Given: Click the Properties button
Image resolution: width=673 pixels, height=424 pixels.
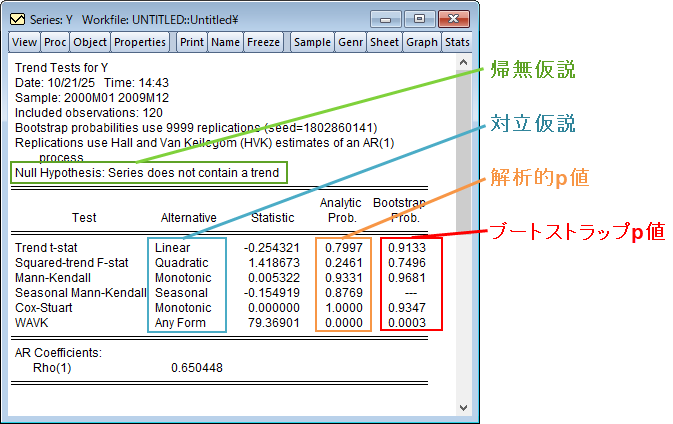Looking at the screenshot, I should 140,42.
